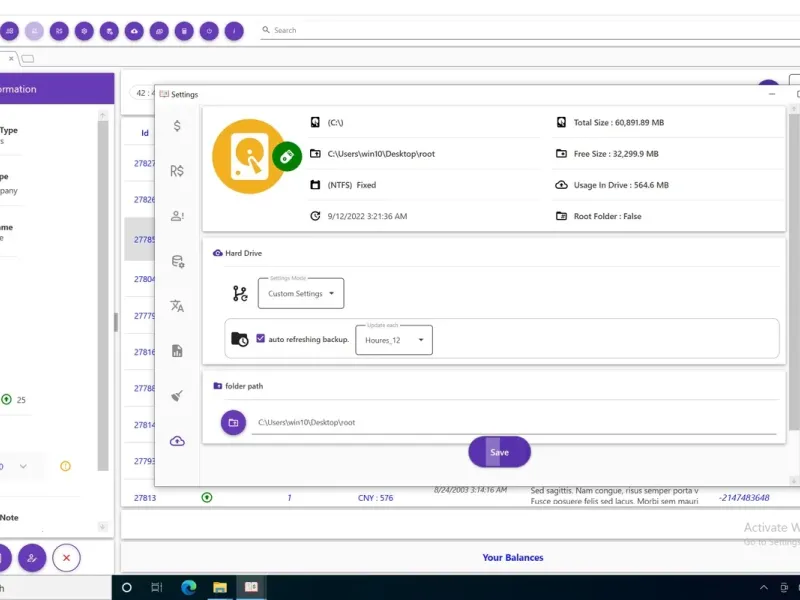
Task: Click the folder path text field
Action: point(514,422)
